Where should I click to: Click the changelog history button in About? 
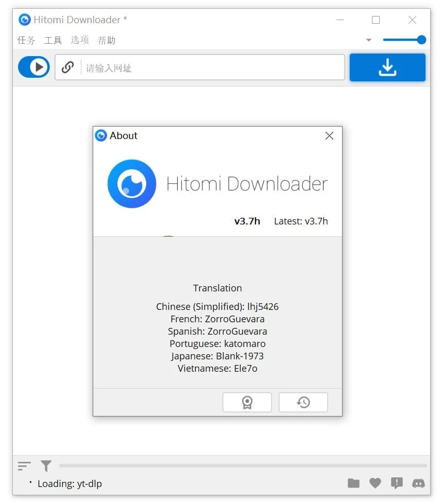click(303, 402)
